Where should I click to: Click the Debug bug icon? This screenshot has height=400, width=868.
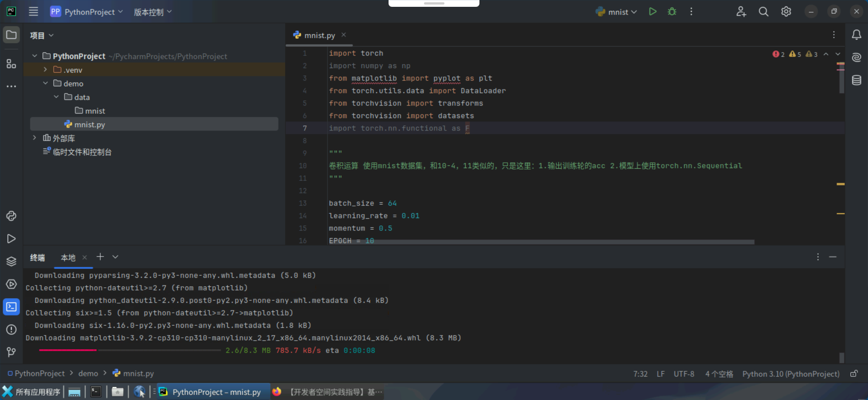pyautogui.click(x=672, y=12)
